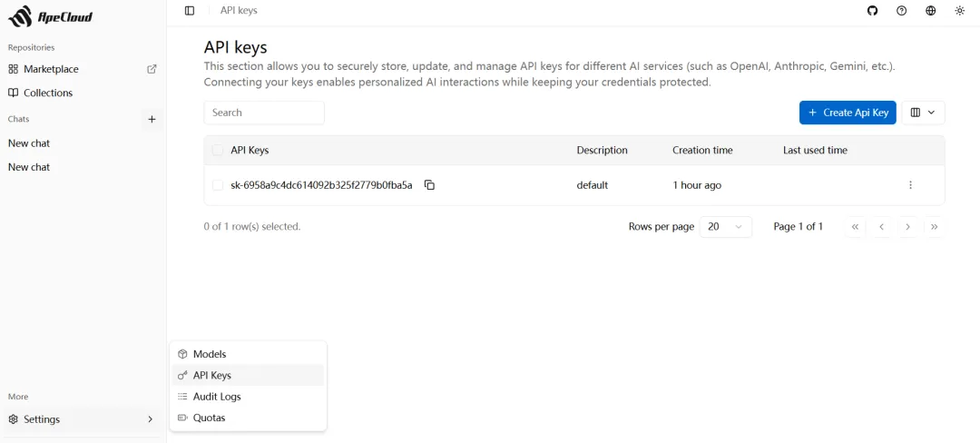Click the ApeCloud logo

(51, 16)
